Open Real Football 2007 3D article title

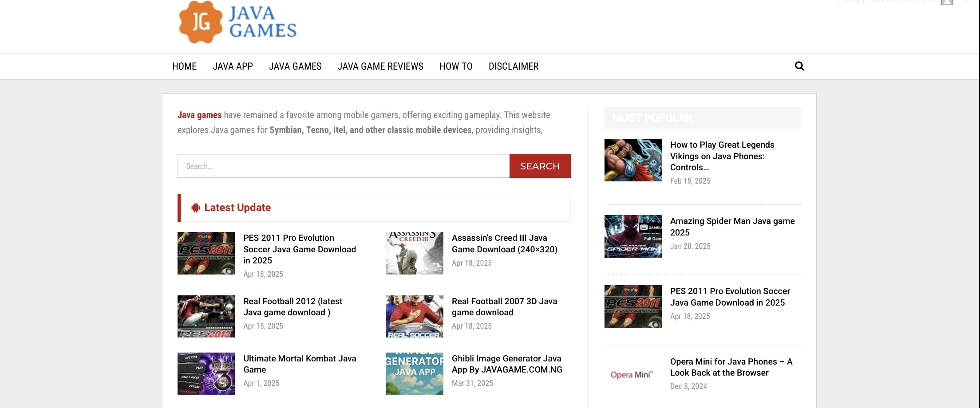(505, 307)
